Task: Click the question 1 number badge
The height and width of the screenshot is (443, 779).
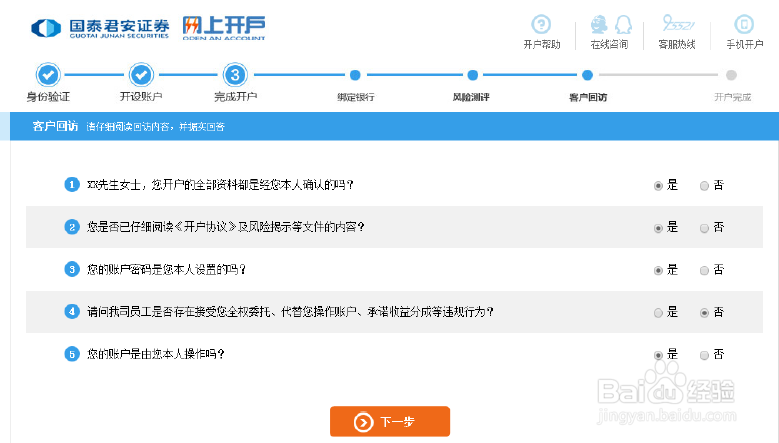Action: coord(72,185)
